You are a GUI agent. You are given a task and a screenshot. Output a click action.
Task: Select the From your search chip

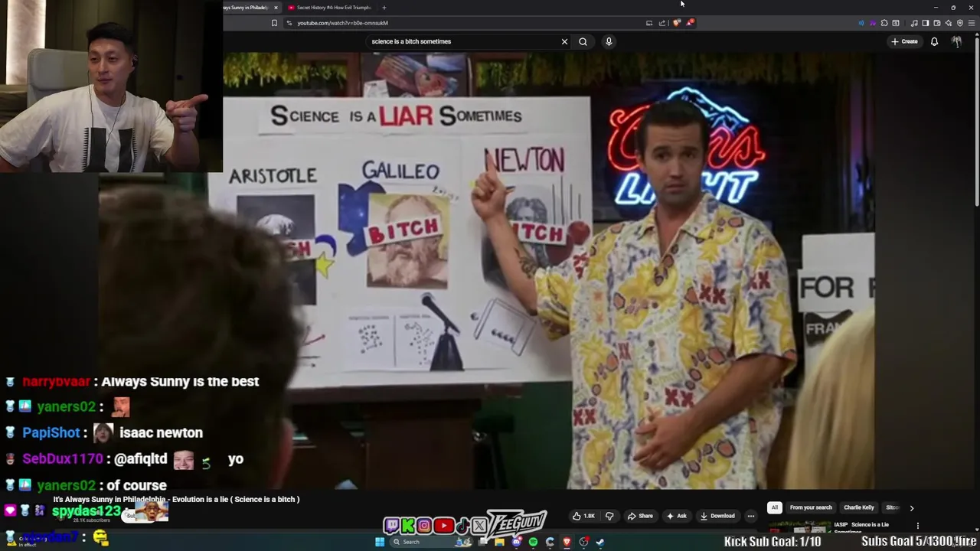(811, 507)
